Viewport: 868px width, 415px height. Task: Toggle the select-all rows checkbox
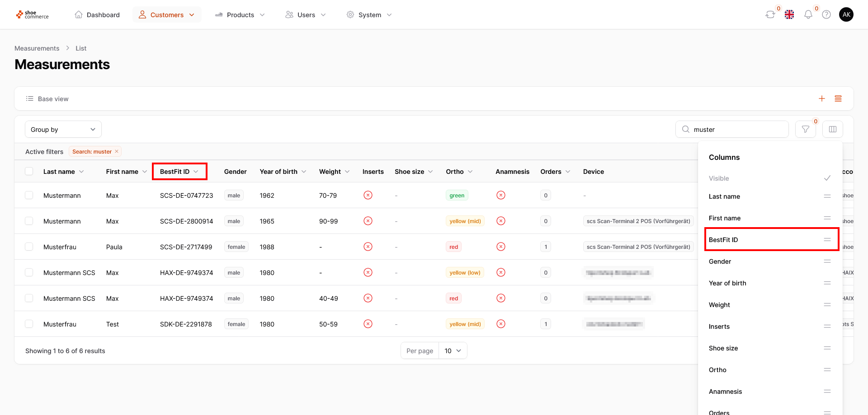point(29,172)
